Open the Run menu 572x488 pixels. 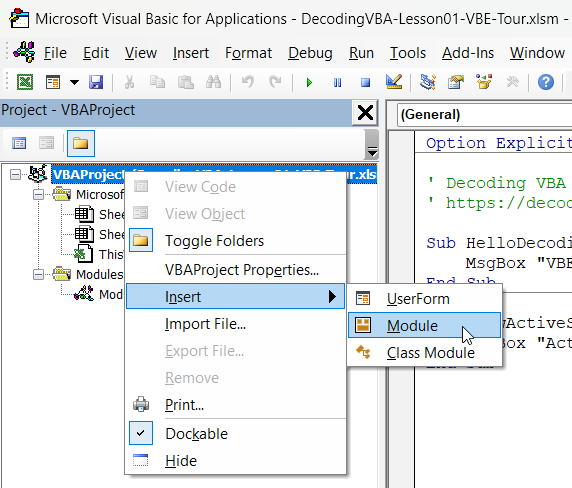(x=361, y=53)
